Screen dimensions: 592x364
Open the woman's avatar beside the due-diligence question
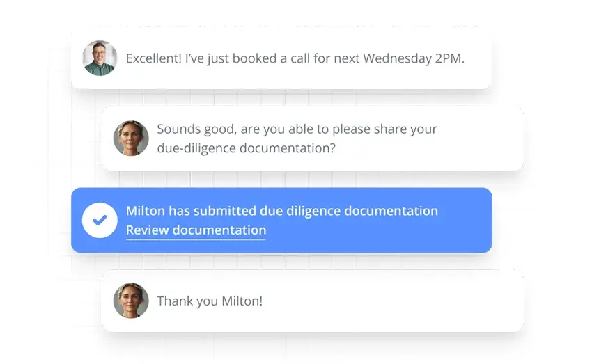point(131,138)
